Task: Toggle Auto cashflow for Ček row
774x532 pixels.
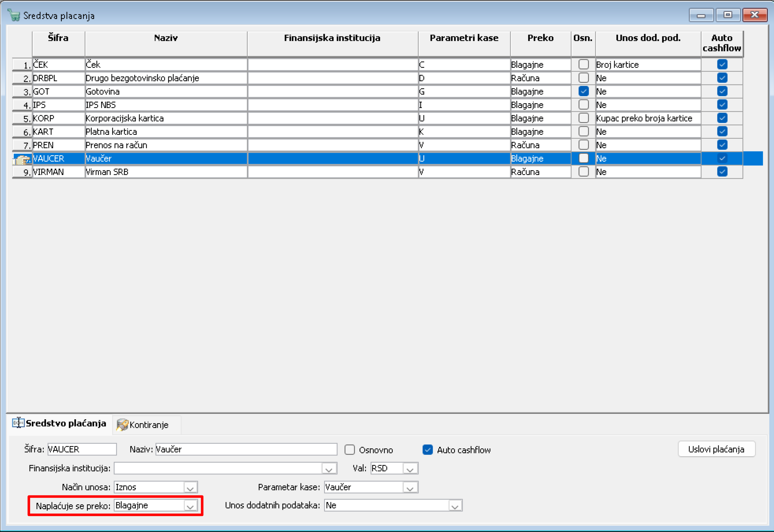Action: [x=722, y=64]
